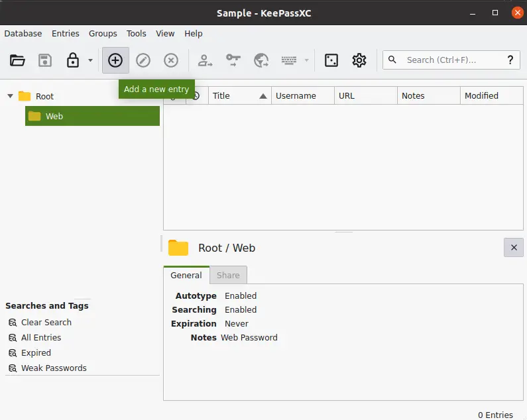Collapse the Root group tree arrow
527x420 pixels.
11,96
